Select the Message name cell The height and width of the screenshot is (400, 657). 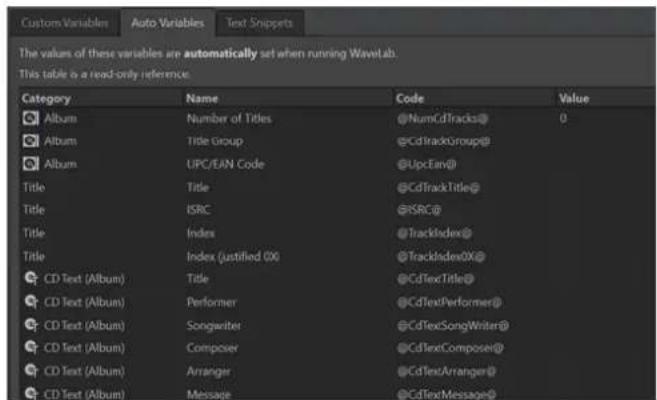pyautogui.click(x=209, y=394)
